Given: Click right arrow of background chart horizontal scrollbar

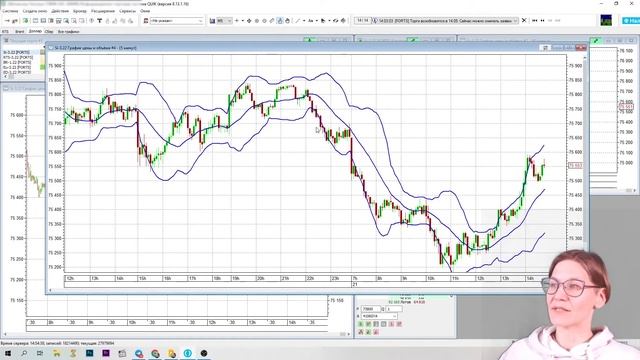Looking at the screenshot, I should point(349,334).
